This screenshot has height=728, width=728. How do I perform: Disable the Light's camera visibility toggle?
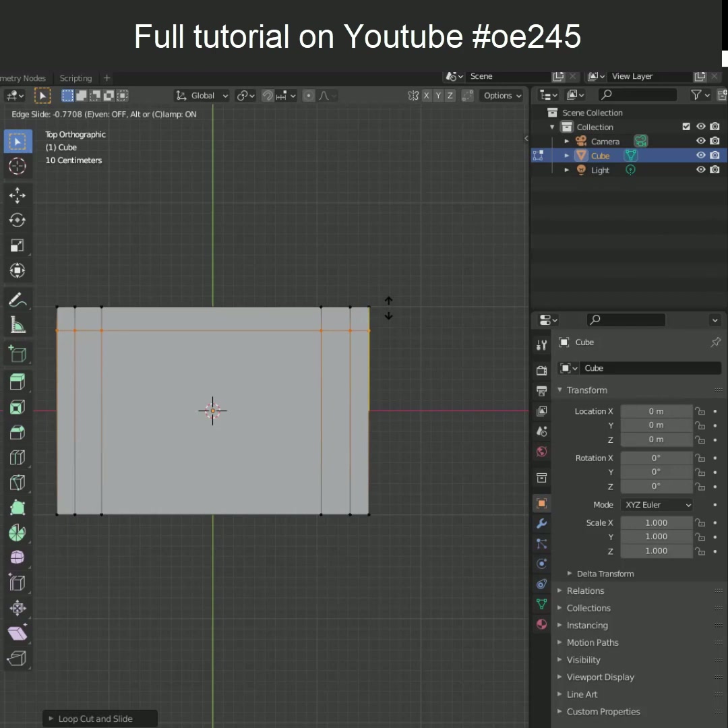point(715,169)
